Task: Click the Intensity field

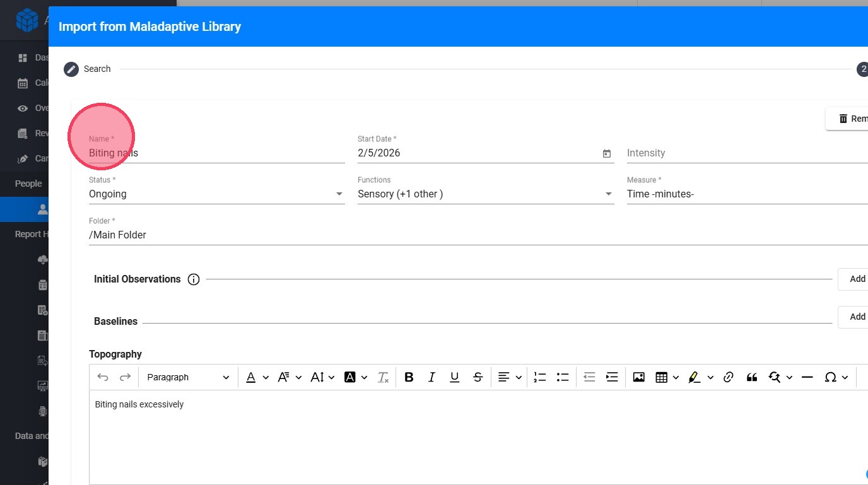Action: tap(747, 153)
